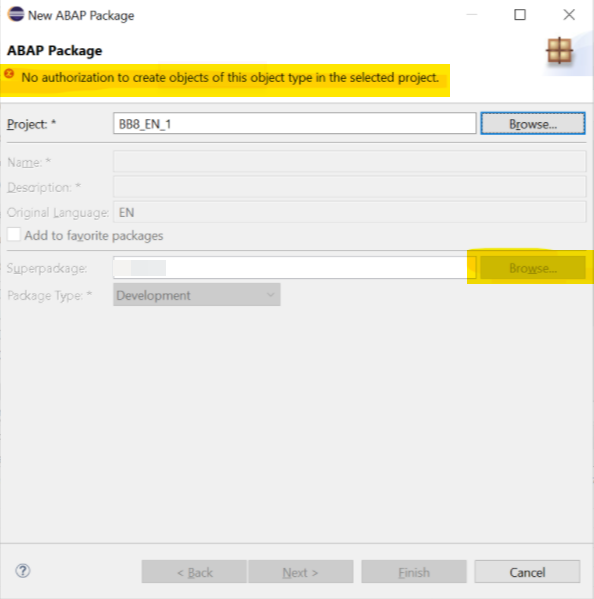594x599 pixels.
Task: Click the Development dropdown arrow
Action: [270, 295]
